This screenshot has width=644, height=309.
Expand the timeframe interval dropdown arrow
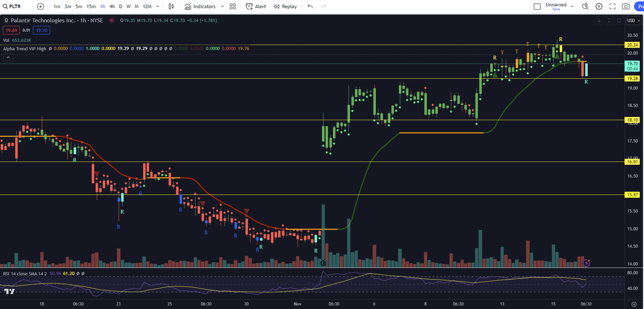[158, 6]
